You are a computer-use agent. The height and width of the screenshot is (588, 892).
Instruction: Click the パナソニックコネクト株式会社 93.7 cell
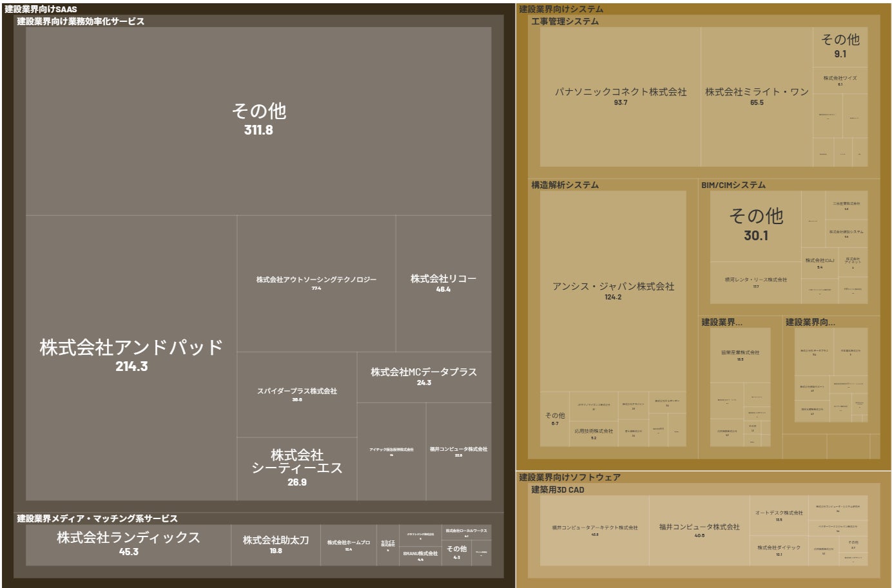coord(621,97)
